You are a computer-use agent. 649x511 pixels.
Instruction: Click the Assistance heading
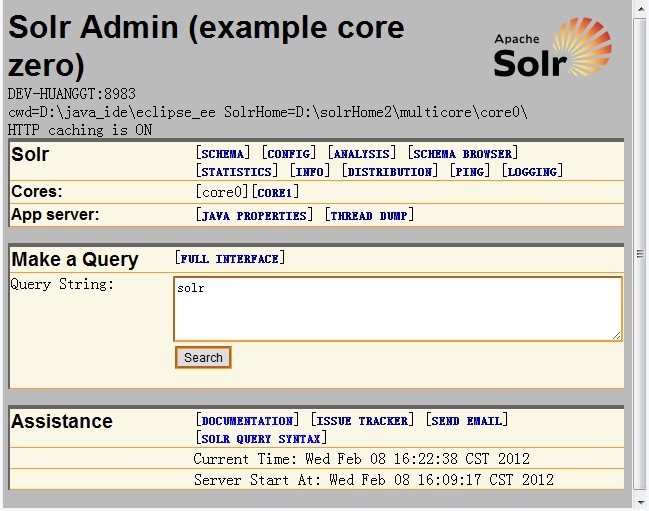point(62,421)
